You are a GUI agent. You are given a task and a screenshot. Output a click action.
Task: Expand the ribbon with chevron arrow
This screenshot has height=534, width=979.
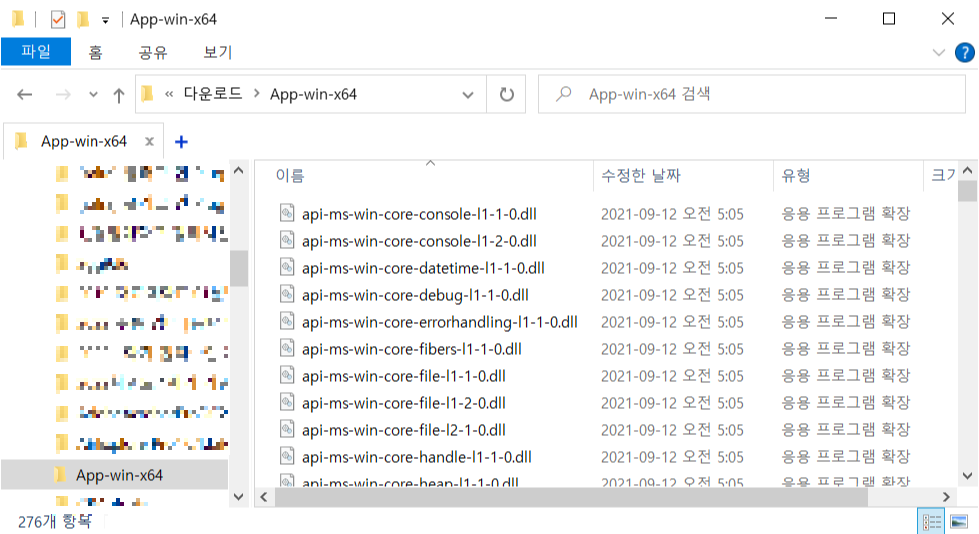(x=938, y=52)
